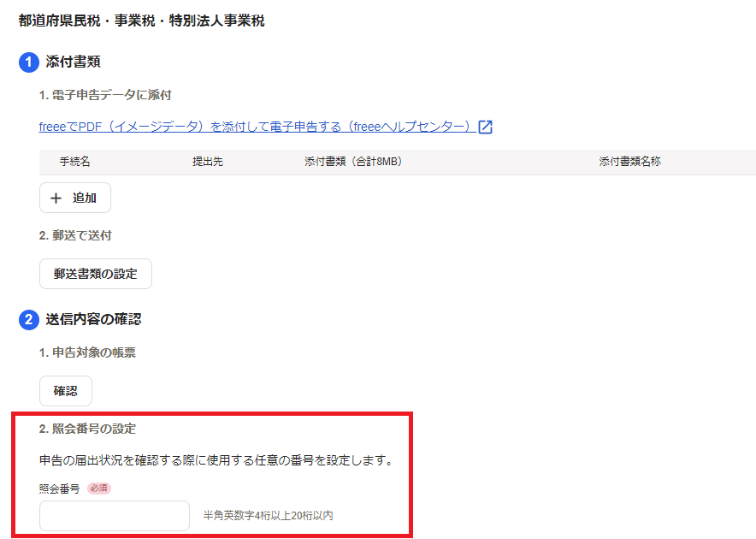
Task: Click the 1. 申告対象の帳票 subheading
Action: coord(87,352)
